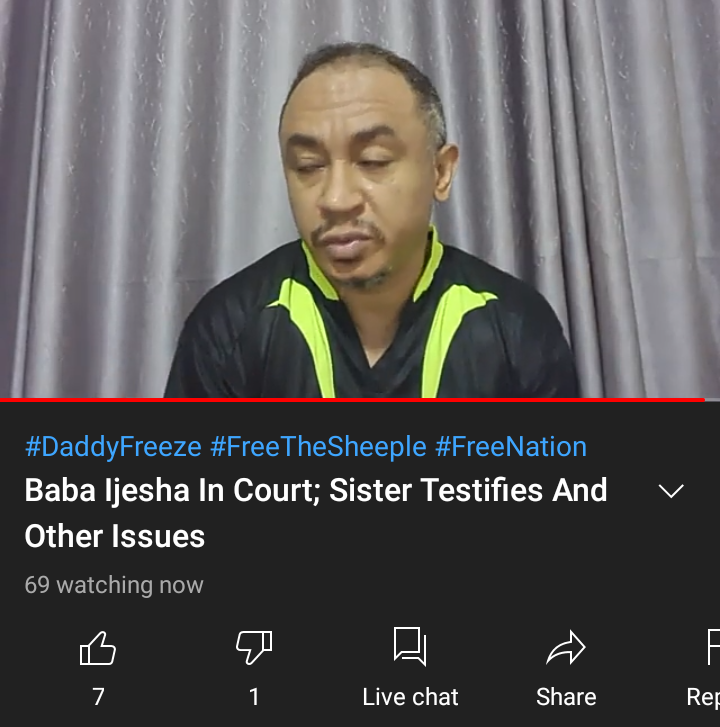Open Live chat via speech bubbles icon
720x727 pixels.
(410, 646)
